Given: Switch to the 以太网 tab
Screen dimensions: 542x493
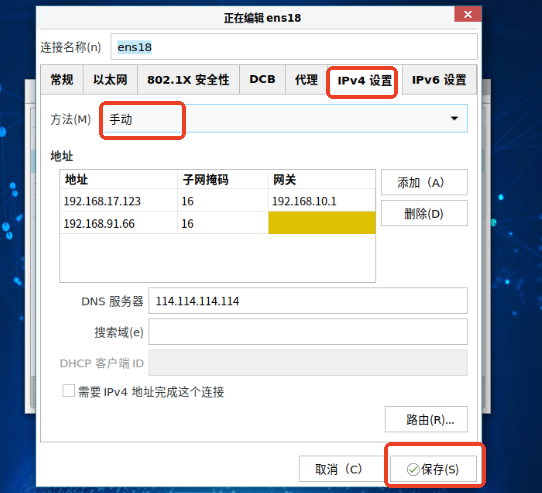Looking at the screenshot, I should click(110, 80).
